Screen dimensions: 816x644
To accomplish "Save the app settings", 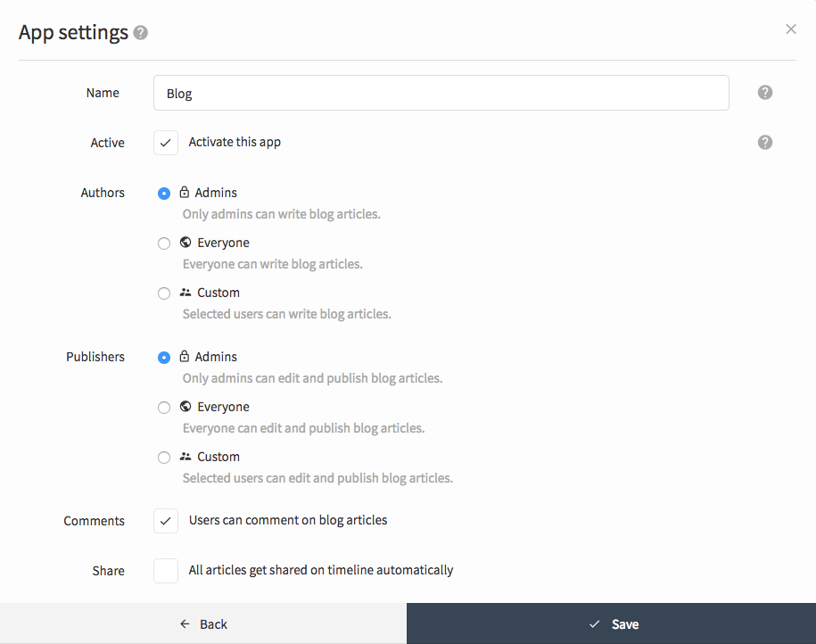I will (x=611, y=623).
